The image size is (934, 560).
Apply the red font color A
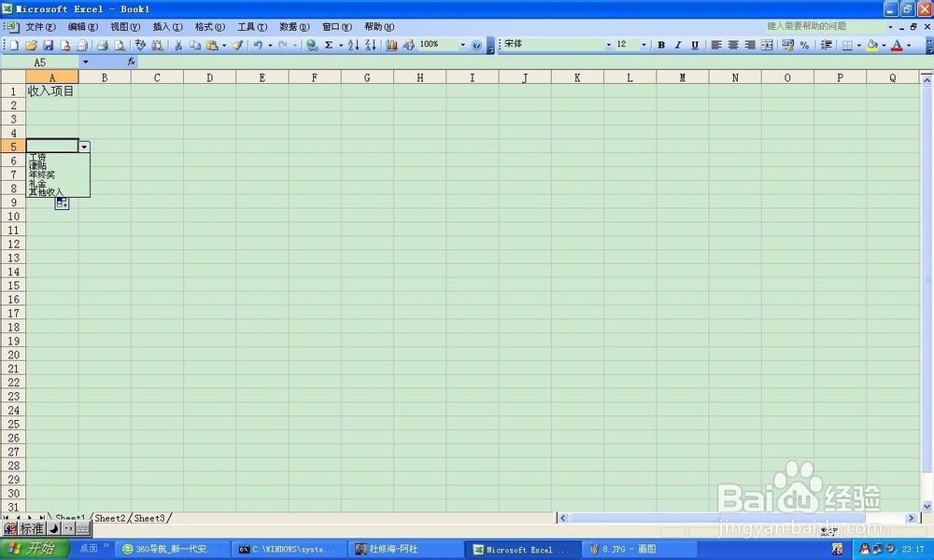[x=897, y=45]
